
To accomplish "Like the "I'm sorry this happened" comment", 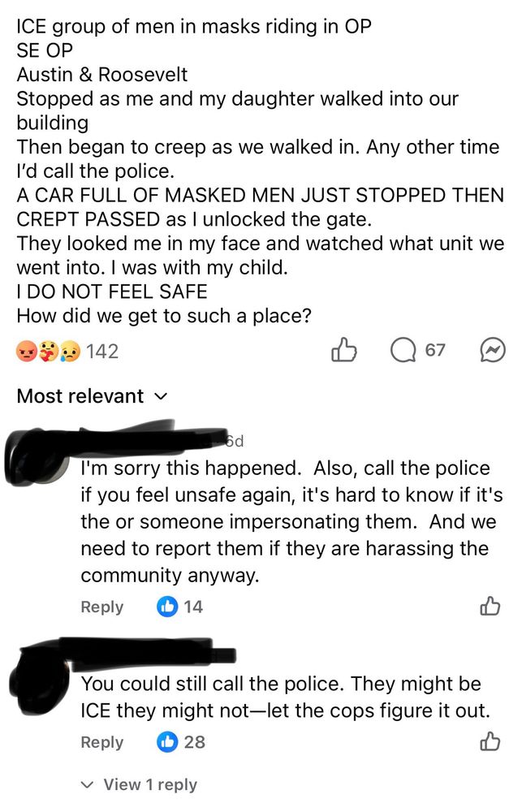I will (x=490, y=606).
